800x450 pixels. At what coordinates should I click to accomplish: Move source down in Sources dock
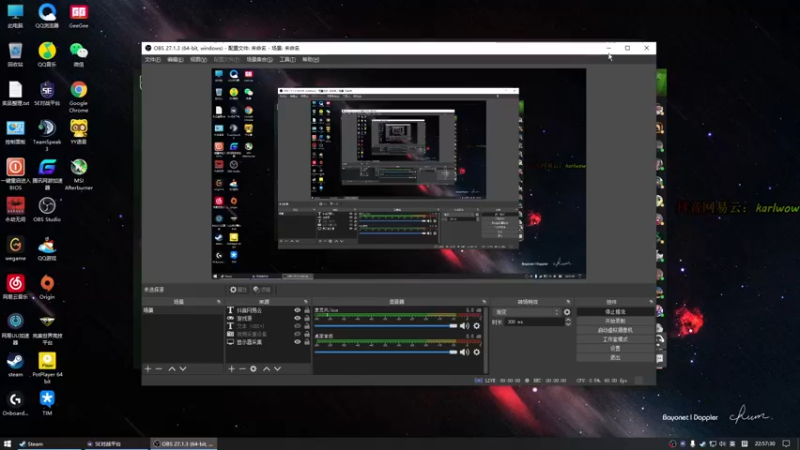pos(278,368)
